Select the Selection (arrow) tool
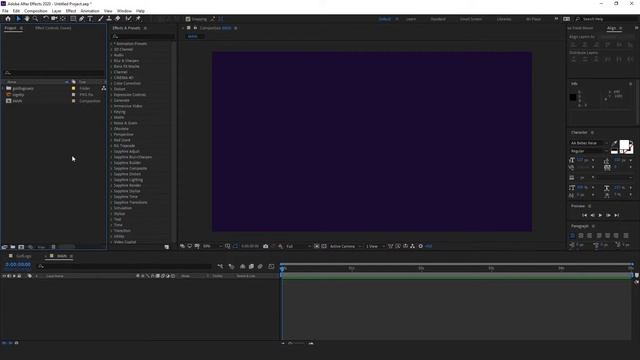Viewport: 640px width, 360px height. (x=18, y=19)
